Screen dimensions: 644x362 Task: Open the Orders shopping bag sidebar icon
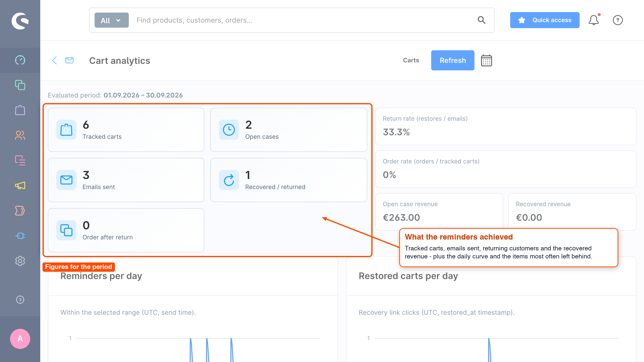[20, 110]
